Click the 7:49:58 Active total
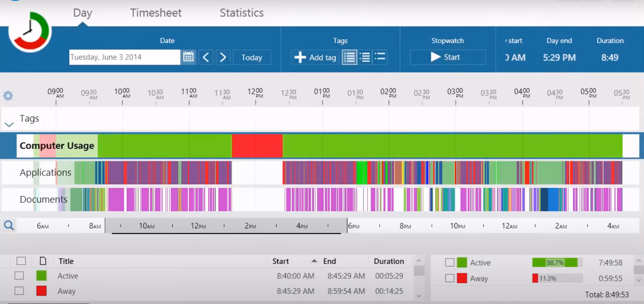Image resolution: width=644 pixels, height=304 pixels. [610, 263]
